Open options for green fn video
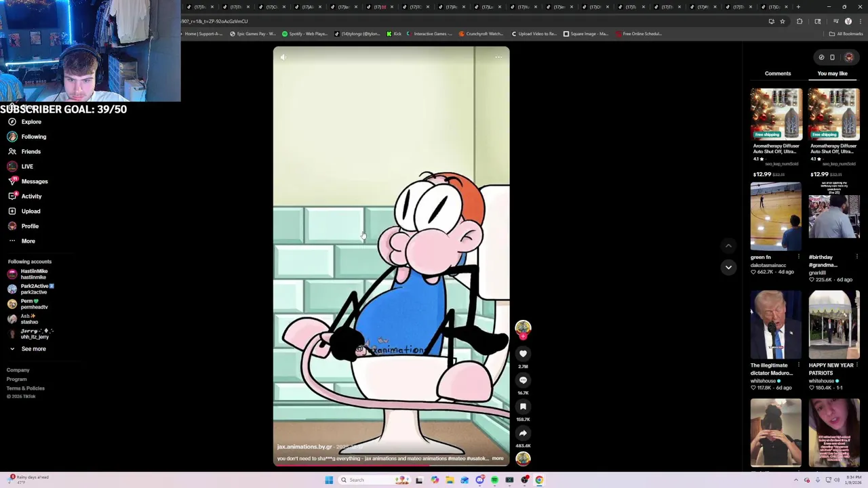Viewport: 868px width, 488px height. [799, 258]
